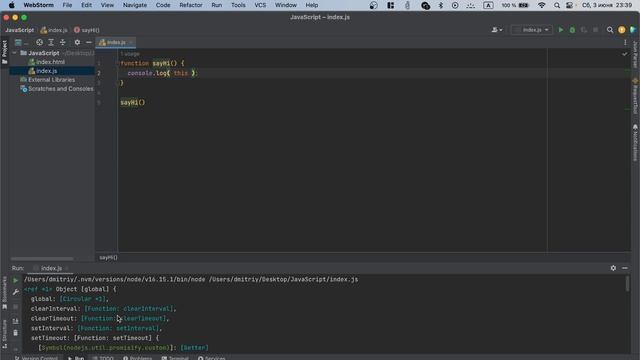Open the Navigate menu
640x360 pixels.
tap(135, 5)
